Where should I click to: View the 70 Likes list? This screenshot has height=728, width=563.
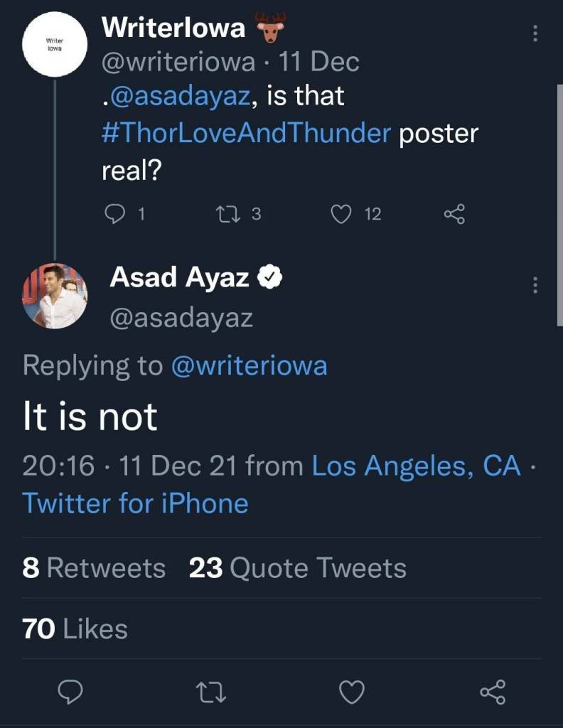pyautogui.click(x=75, y=629)
